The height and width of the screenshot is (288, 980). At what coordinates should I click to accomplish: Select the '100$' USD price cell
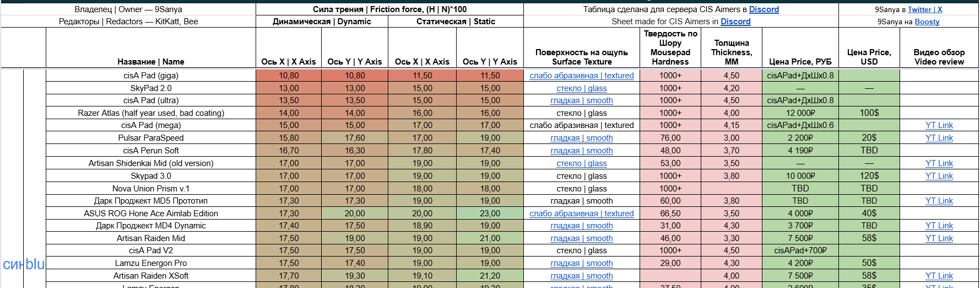[x=869, y=113]
